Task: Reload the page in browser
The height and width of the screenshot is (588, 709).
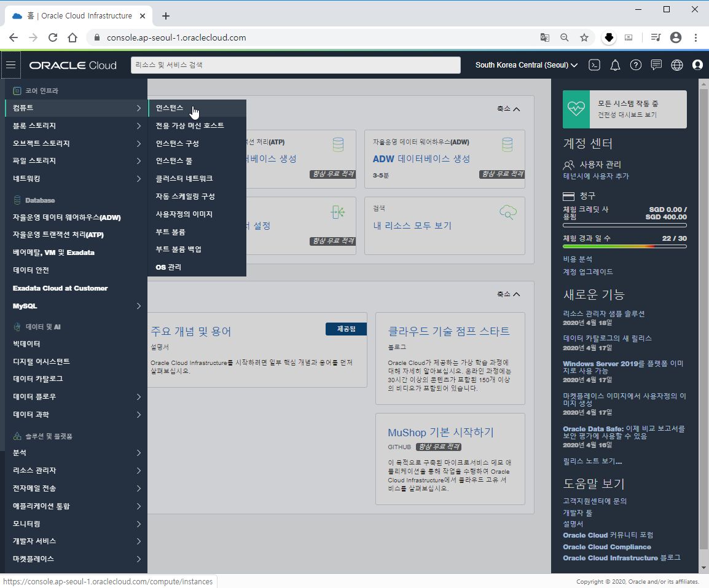Action: coord(53,37)
